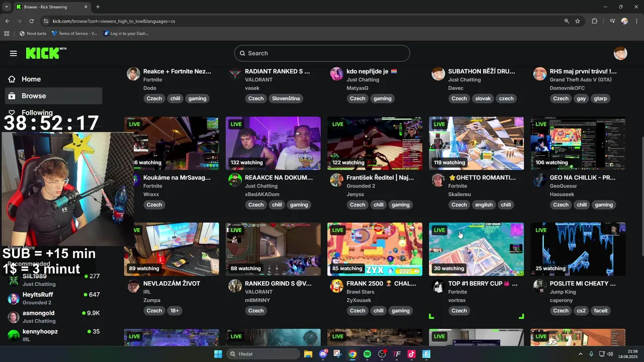Click the Windows Hledat search box
644x362 pixels.
pyautogui.click(x=263, y=354)
